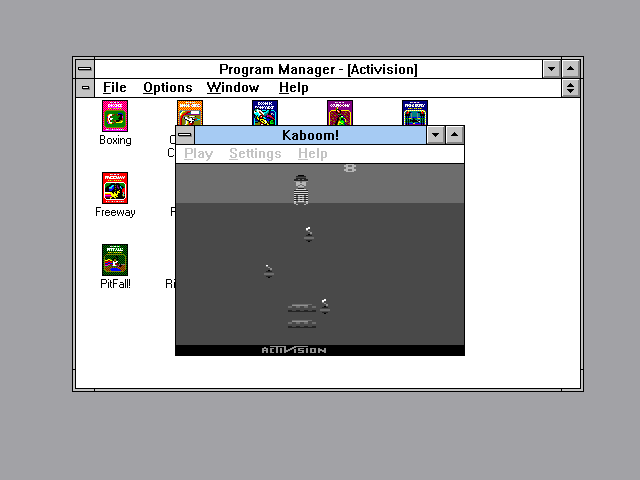
Task: Maximize the Kaboom! window
Action: [454, 135]
